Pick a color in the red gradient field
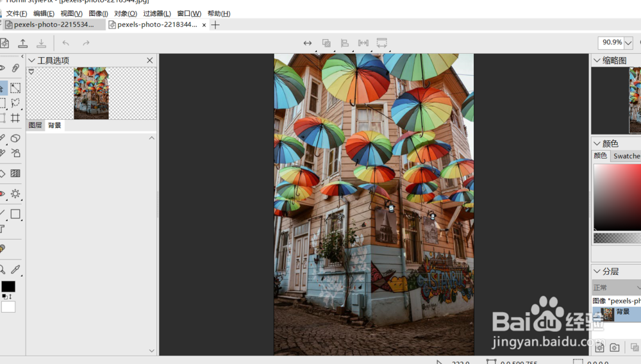Viewport: 641px width, 364px height. coord(617,197)
